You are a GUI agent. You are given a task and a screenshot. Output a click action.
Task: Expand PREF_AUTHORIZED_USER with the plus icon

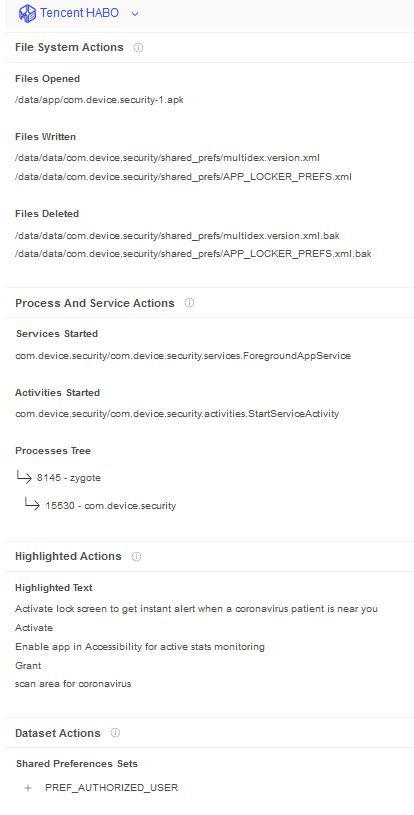28,788
